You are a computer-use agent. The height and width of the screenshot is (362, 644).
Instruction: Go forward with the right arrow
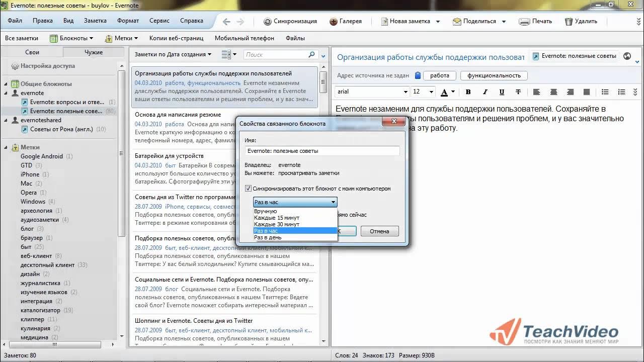240,22
